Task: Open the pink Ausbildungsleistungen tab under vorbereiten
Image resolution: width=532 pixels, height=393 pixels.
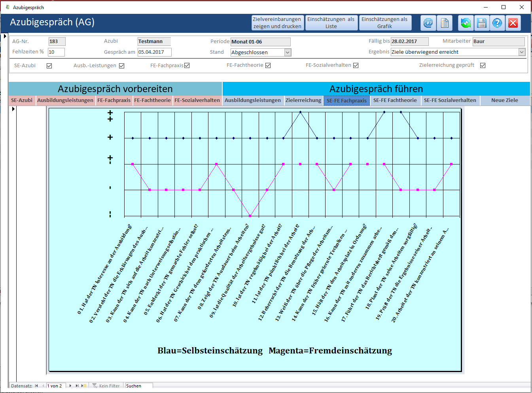Action: [x=65, y=100]
